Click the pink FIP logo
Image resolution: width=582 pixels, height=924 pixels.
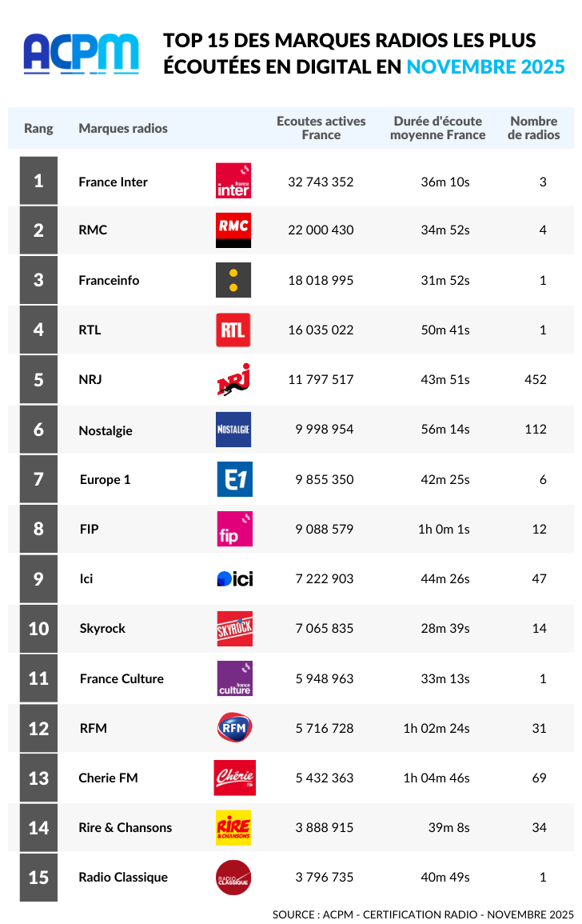click(234, 529)
